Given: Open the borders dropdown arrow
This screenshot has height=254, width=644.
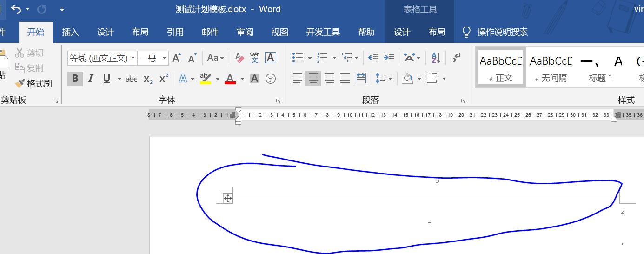Looking at the screenshot, I should click(x=444, y=79).
